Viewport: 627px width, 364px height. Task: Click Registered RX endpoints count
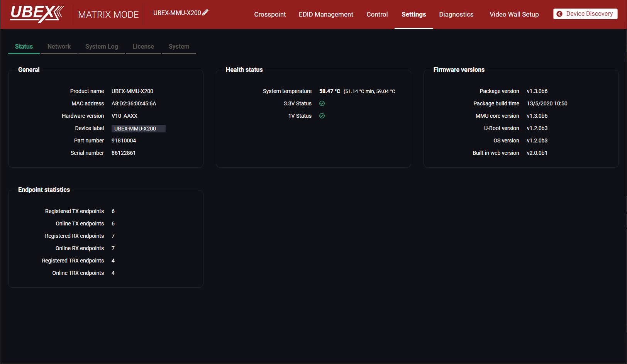(x=113, y=236)
